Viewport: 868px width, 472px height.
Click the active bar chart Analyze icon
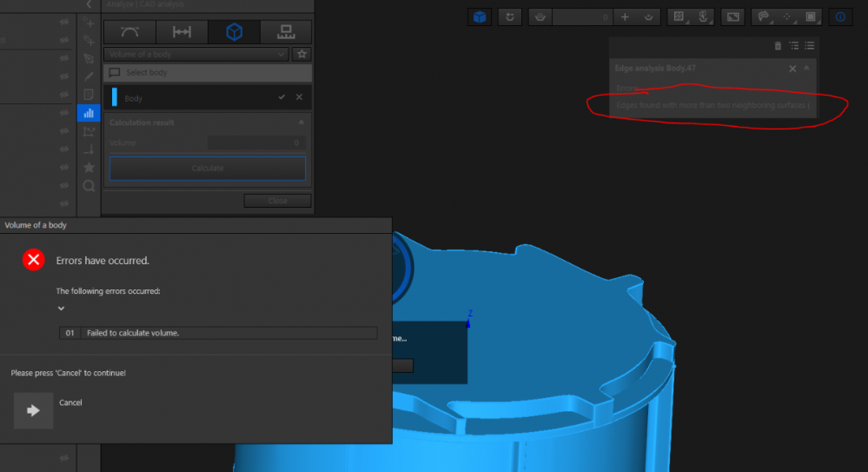(89, 113)
